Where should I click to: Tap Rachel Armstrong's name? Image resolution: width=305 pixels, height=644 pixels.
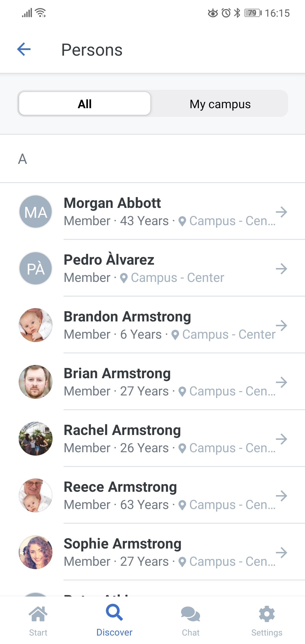pyautogui.click(x=122, y=430)
